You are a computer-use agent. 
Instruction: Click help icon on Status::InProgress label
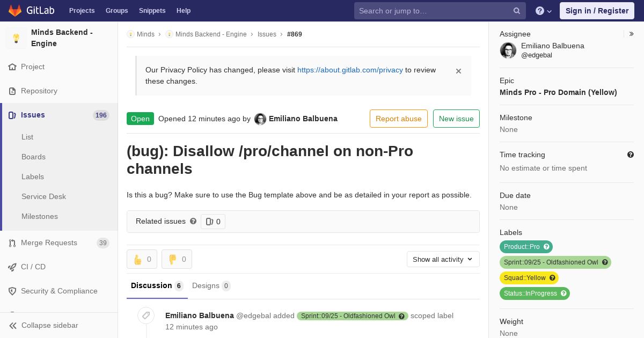point(564,293)
